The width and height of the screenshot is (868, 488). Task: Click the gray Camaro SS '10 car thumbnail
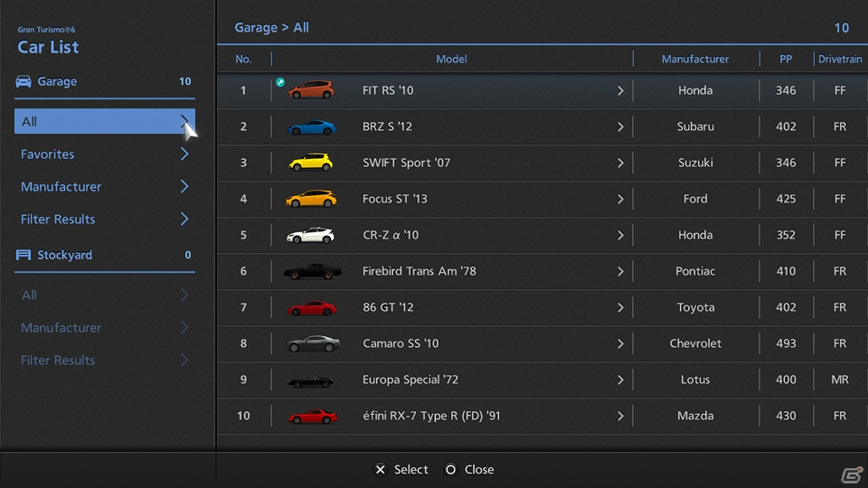click(313, 343)
